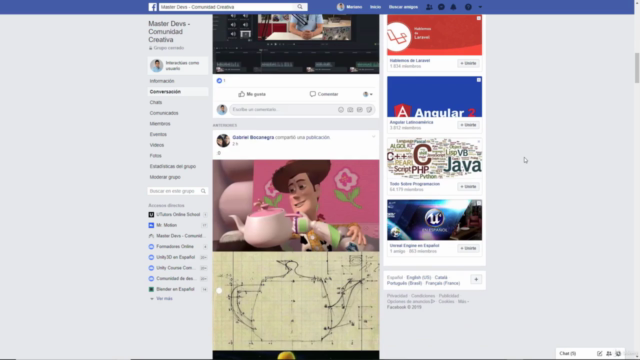Open Messenger icon in top bar
The width and height of the screenshot is (640, 360).
click(x=441, y=7)
